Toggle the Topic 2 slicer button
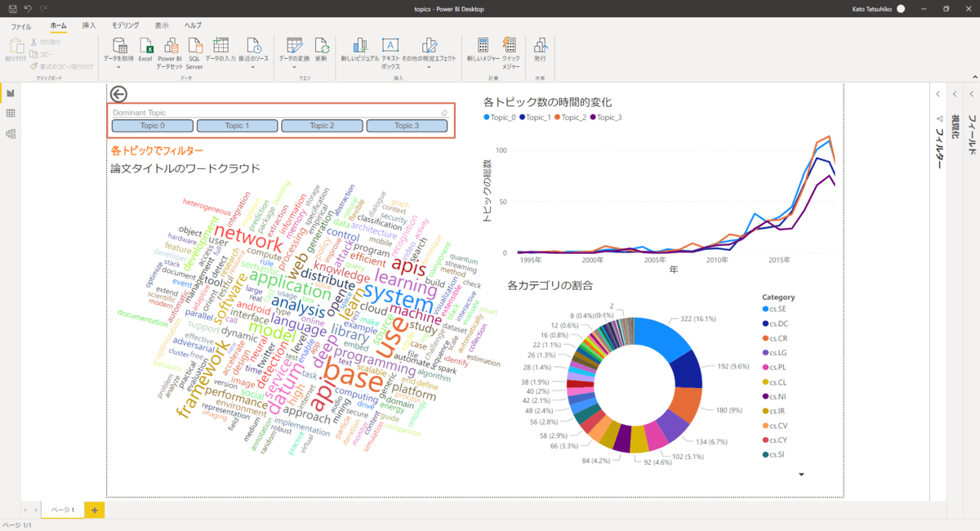980x531 pixels. [x=322, y=126]
